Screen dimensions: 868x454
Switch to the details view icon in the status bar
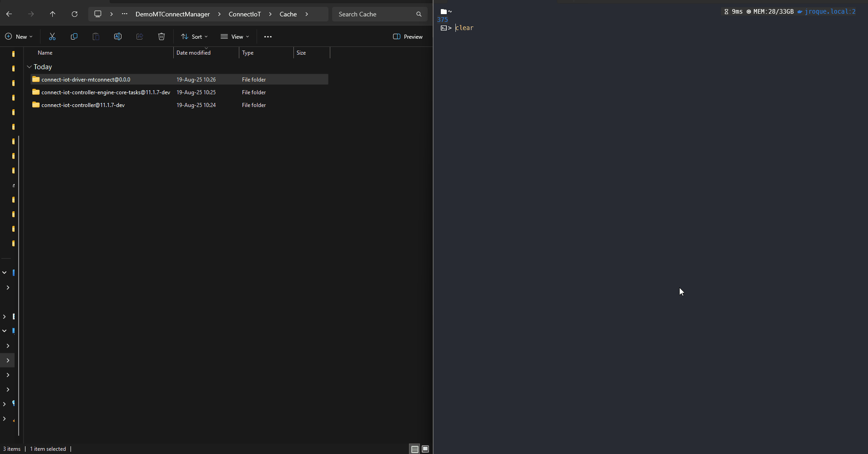414,449
